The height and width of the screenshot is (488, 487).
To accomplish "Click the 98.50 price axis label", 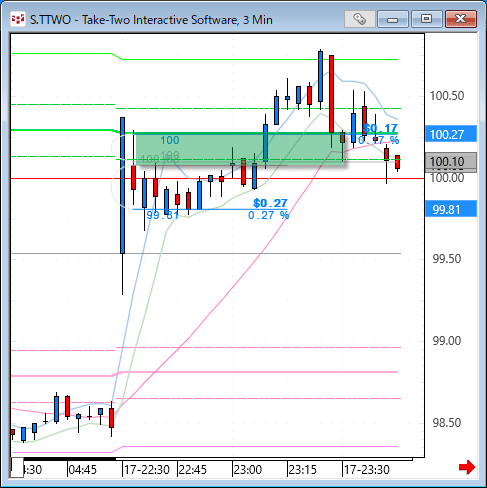I will [447, 423].
